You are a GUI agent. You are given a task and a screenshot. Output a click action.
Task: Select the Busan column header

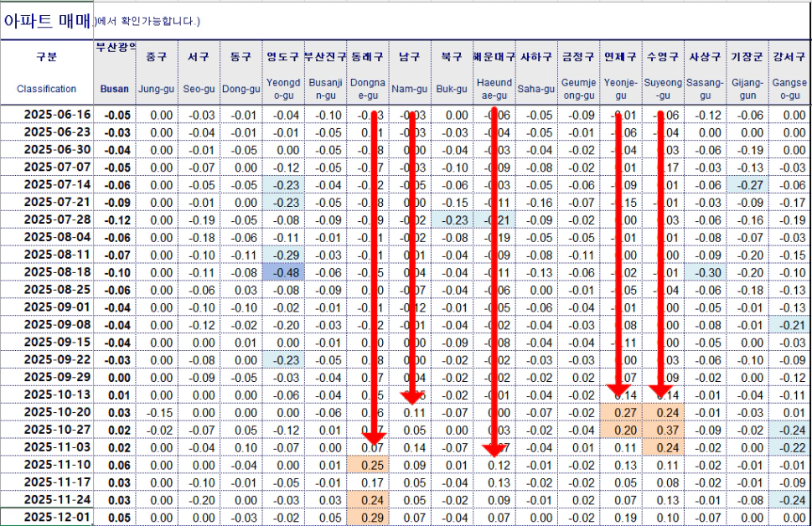(x=115, y=72)
